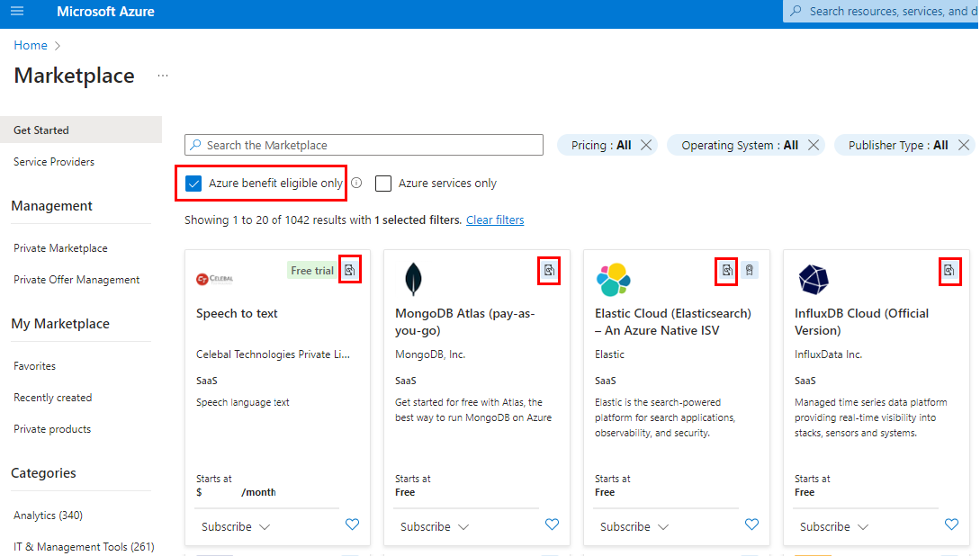This screenshot has width=980, height=556.
Task: Click publisher name InfluxData Inc.
Action: click(x=828, y=354)
